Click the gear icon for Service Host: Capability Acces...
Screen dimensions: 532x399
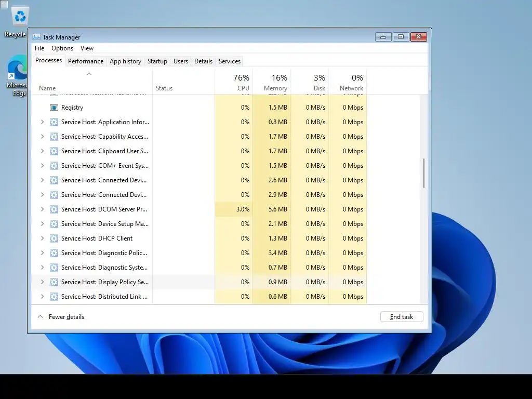click(54, 137)
